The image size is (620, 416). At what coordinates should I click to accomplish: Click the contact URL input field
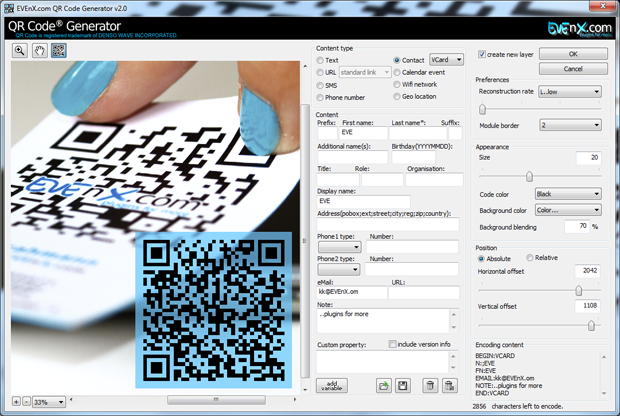pyautogui.click(x=424, y=292)
